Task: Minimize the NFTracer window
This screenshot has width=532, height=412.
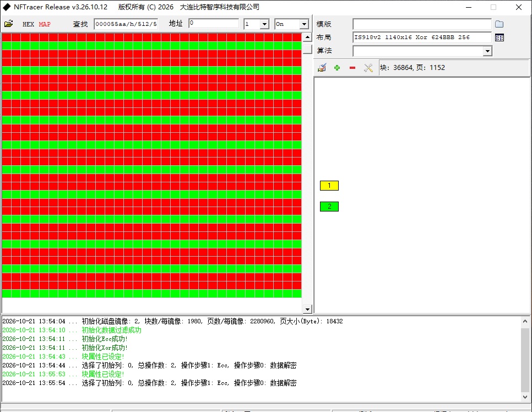Action: (x=469, y=7)
